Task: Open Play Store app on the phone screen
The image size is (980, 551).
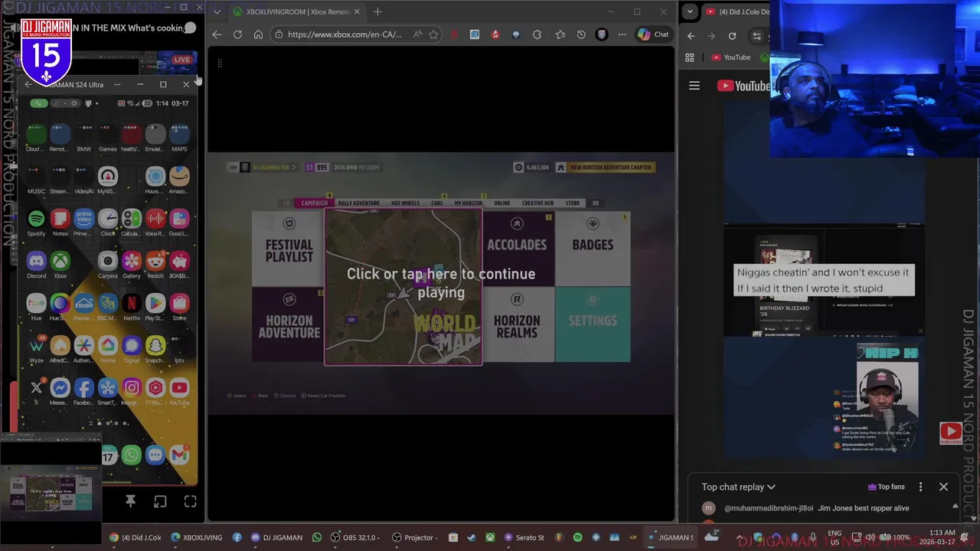Action: [155, 304]
